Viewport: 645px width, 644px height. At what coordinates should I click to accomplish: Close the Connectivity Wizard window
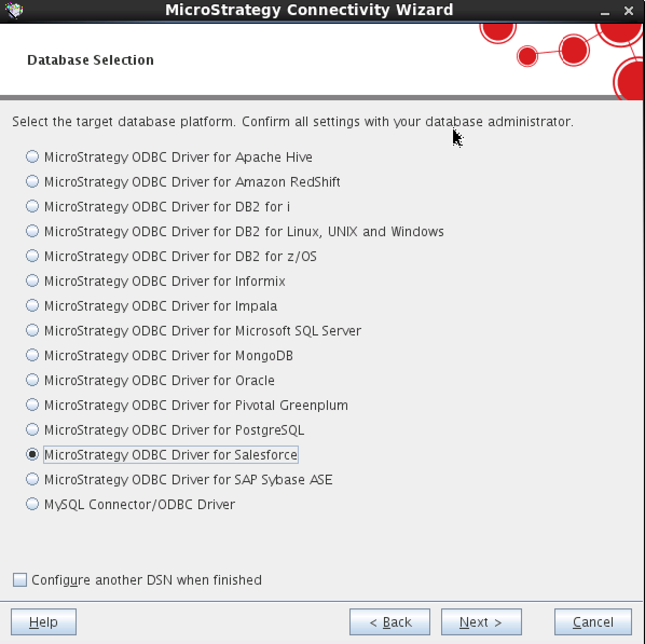point(628,11)
